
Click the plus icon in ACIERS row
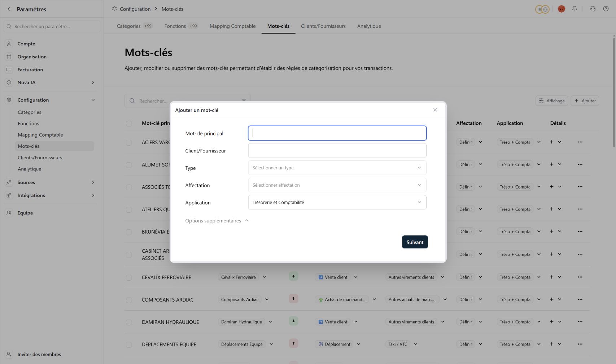551,142
